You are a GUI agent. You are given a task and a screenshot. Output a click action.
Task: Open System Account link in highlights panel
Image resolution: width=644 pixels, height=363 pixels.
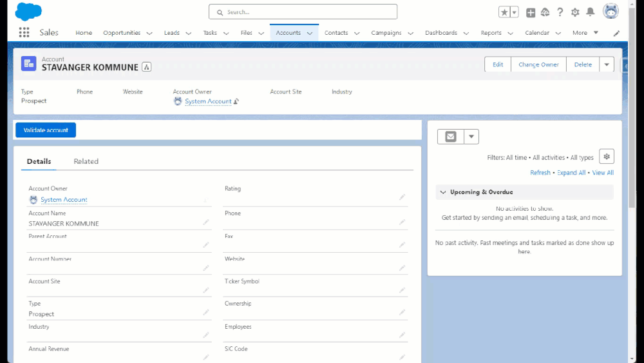click(x=208, y=101)
